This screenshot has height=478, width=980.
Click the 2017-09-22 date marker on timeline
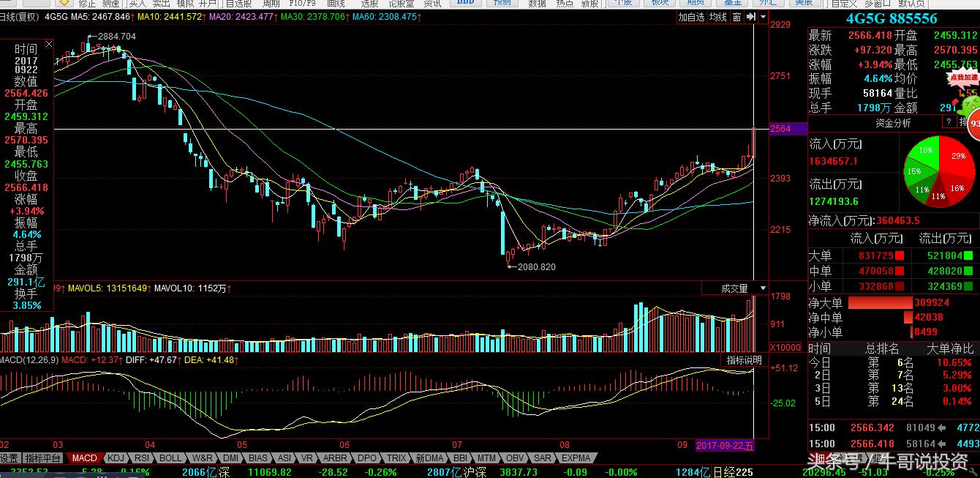tap(724, 445)
